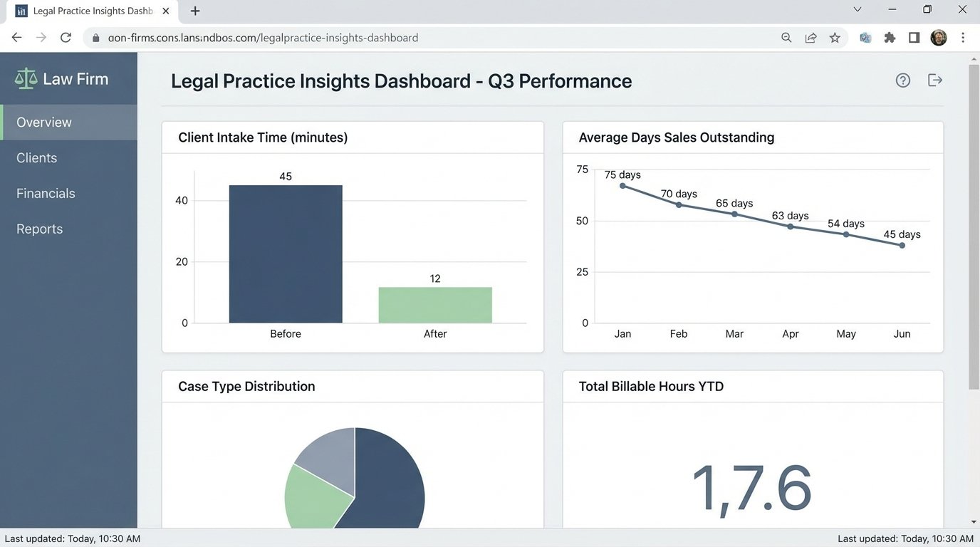Click the browser back navigation button
The width and height of the screenshot is (980, 547).
[x=16, y=37]
